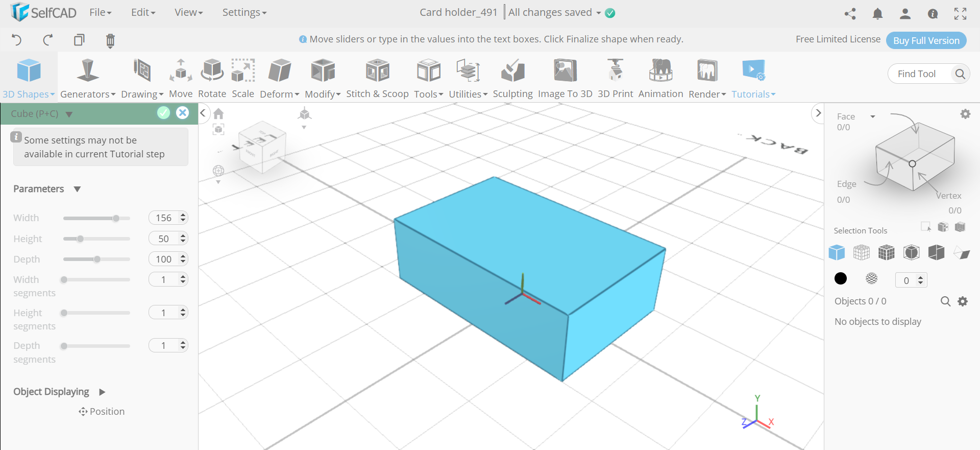Click the Home view icon in viewport
The height and width of the screenshot is (450, 980).
[x=218, y=113]
